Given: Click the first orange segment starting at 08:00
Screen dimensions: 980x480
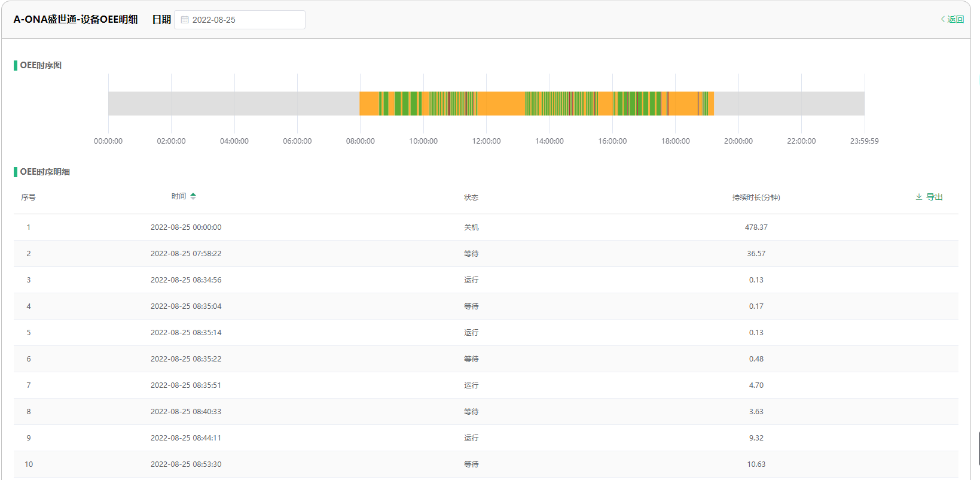Looking at the screenshot, I should click(x=368, y=104).
